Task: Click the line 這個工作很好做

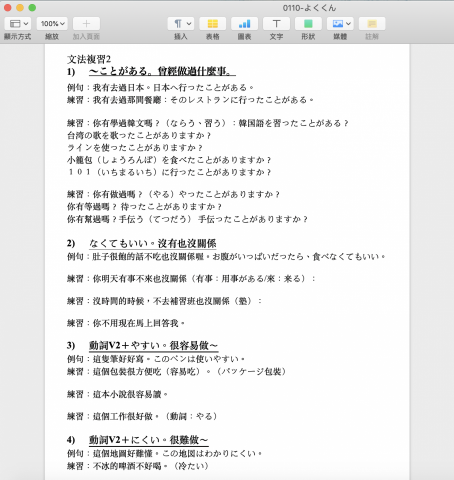Action: coord(123,416)
